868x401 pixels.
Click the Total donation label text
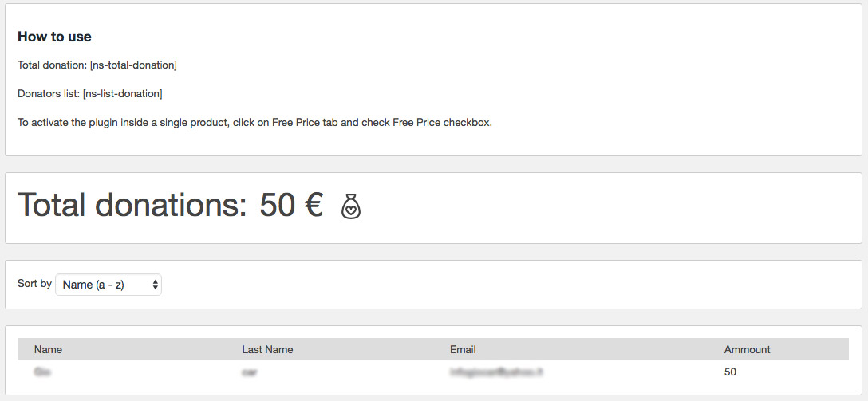pyautogui.click(x=53, y=65)
